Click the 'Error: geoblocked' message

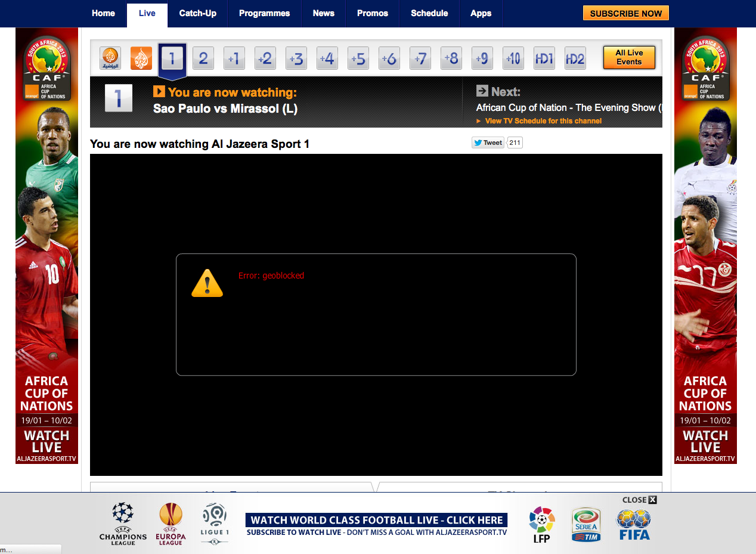click(x=271, y=276)
